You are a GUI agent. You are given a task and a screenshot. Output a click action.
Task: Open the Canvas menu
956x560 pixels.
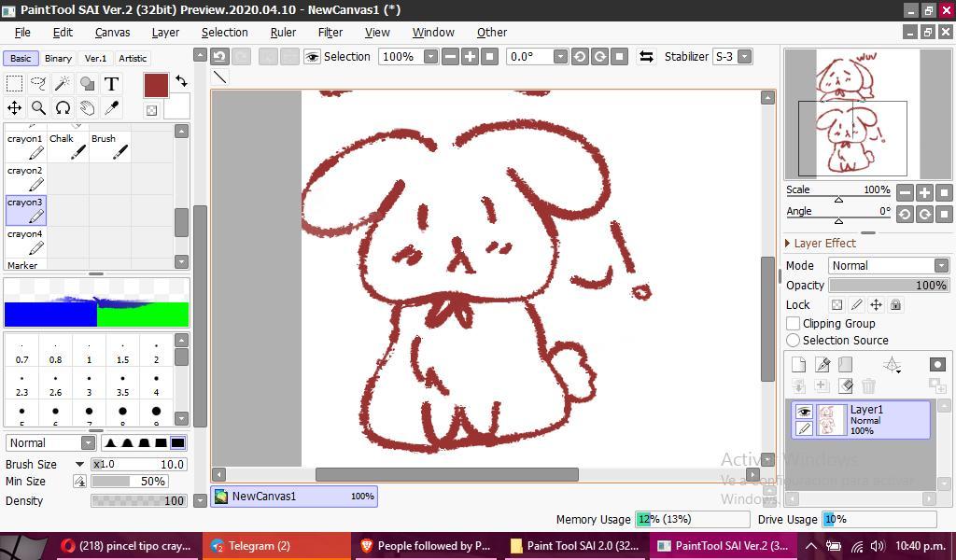pos(112,33)
